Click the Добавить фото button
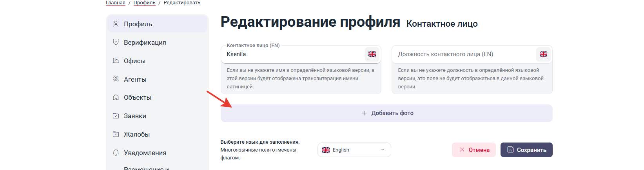This screenshot has width=644, height=170. pyautogui.click(x=386, y=113)
